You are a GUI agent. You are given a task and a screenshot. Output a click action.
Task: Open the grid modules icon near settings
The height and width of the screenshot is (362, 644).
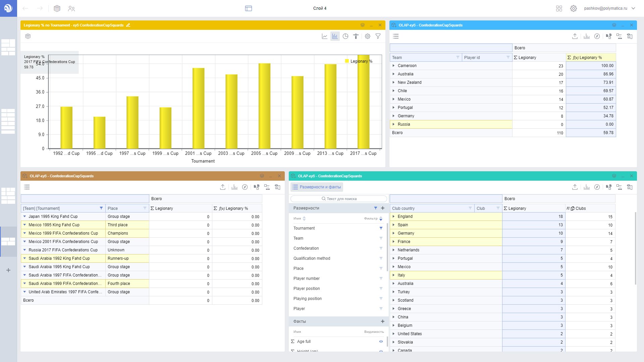[559, 8]
